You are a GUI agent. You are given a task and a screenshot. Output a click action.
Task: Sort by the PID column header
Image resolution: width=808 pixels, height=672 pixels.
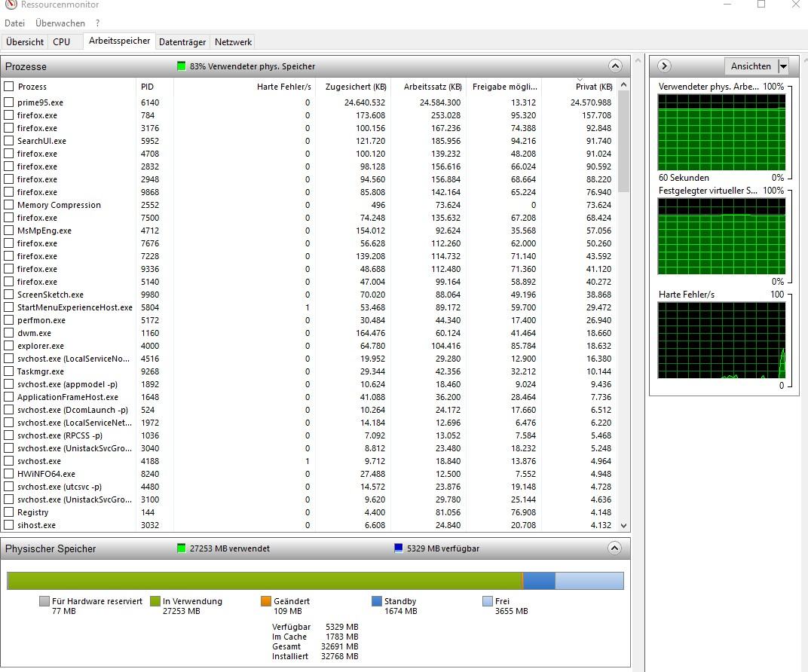point(155,87)
